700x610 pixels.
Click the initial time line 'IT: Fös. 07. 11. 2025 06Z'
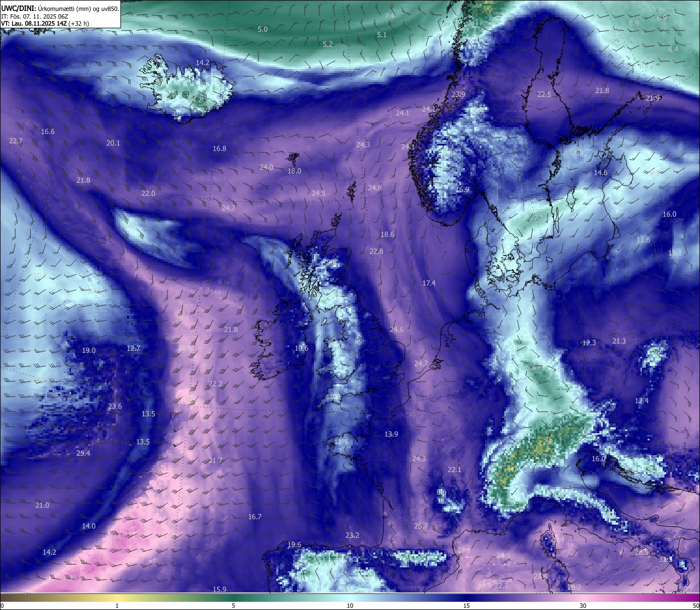coord(34,16)
